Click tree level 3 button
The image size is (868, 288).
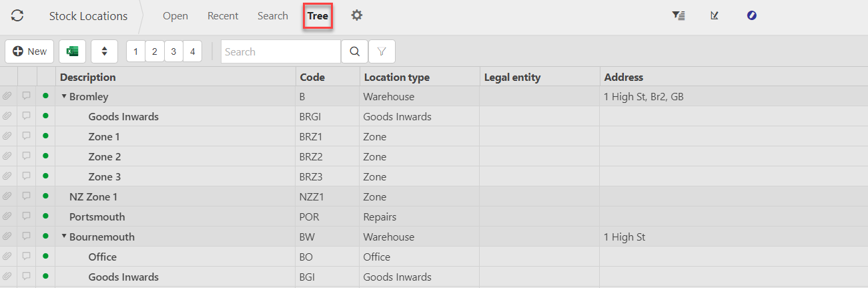pos(173,51)
